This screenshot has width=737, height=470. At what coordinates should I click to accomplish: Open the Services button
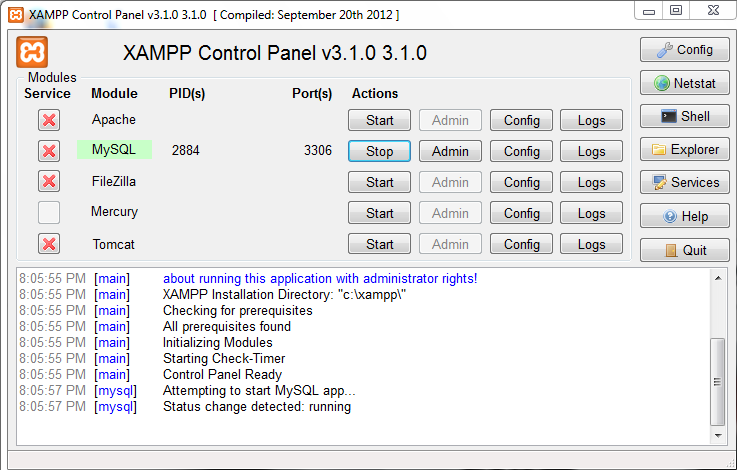[x=684, y=182]
